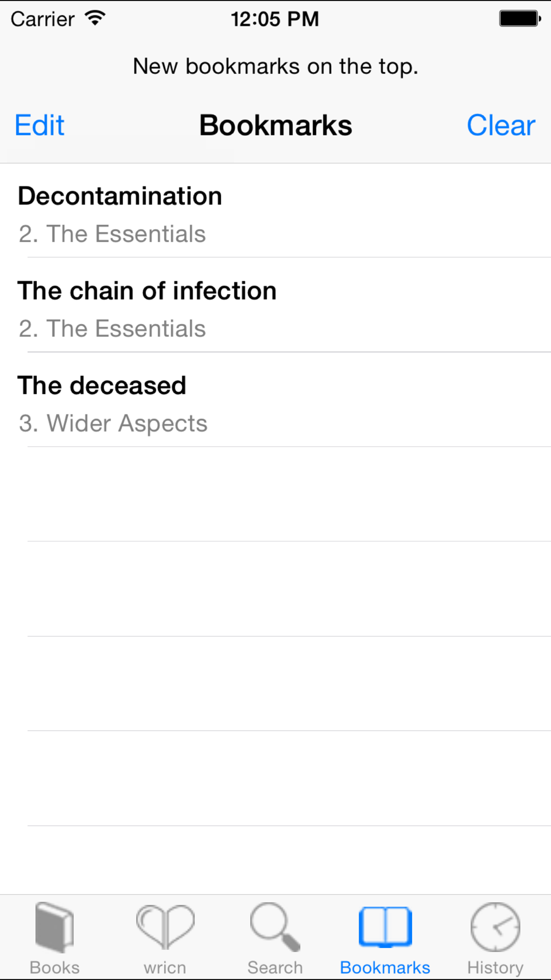551x980 pixels.
Task: Tap the wricn heart-book icon
Action: (165, 927)
